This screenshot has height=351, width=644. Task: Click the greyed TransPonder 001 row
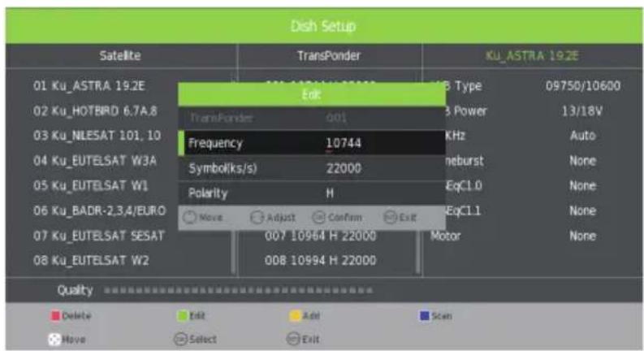pos(312,119)
